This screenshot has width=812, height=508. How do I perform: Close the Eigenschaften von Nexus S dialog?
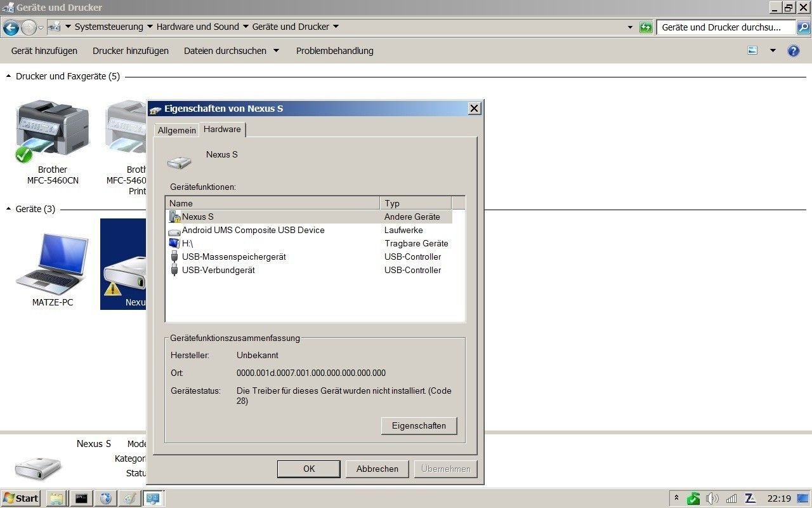pyautogui.click(x=474, y=109)
